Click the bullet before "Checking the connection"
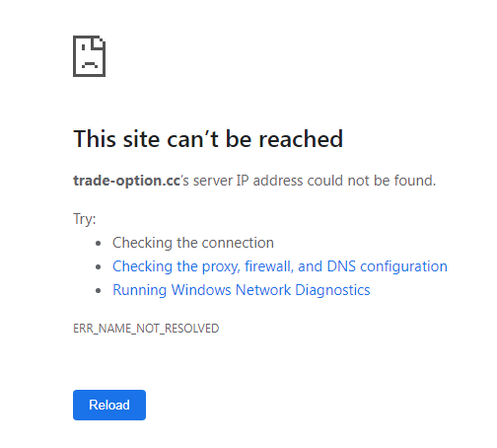Screen dimensions: 497x448 click(98, 244)
